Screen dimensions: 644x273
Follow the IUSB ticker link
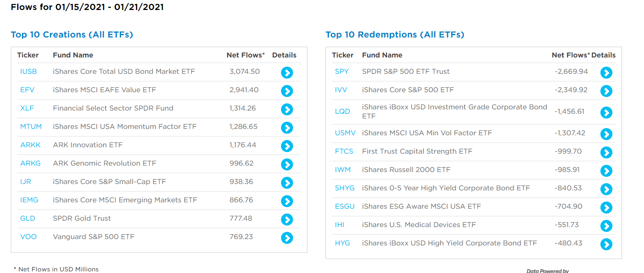coord(28,71)
